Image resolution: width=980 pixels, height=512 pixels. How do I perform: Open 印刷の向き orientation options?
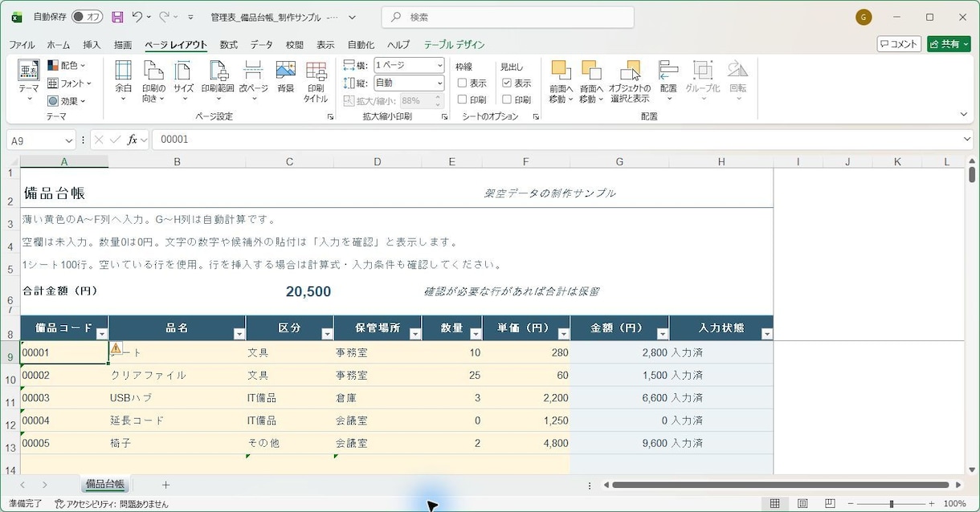(x=153, y=81)
